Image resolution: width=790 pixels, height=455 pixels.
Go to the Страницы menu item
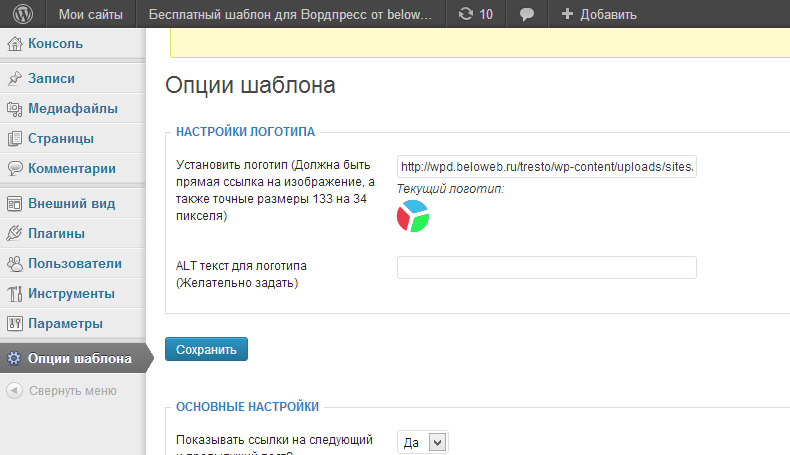click(61, 139)
